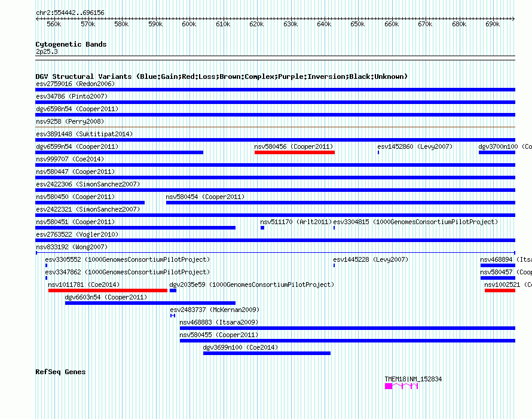Viewport: 532px width, 419px height.
Task: Click the TMEM18|NM_152834 gene label
Action: click(413, 379)
